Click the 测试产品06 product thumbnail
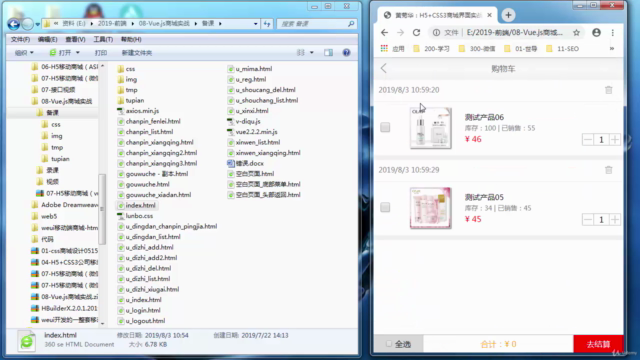This screenshot has height=360, width=640. click(431, 128)
